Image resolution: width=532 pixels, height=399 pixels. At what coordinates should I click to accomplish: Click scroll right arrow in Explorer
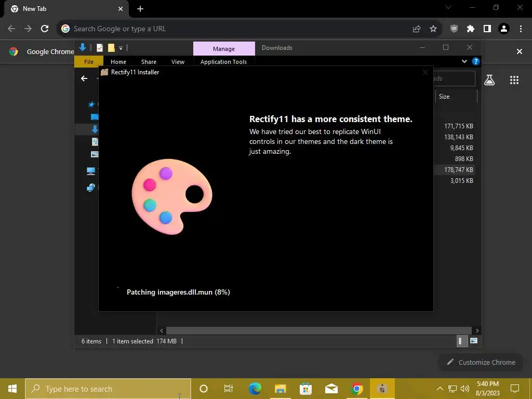pos(477,330)
